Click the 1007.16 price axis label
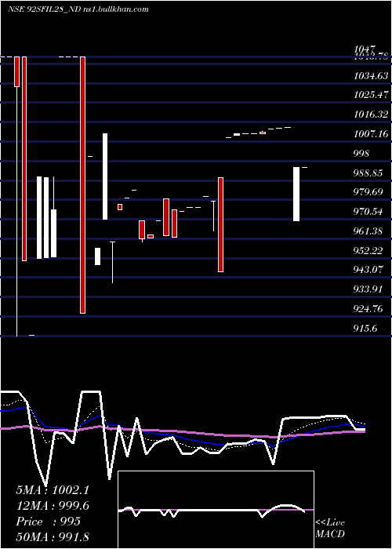 click(x=371, y=134)
